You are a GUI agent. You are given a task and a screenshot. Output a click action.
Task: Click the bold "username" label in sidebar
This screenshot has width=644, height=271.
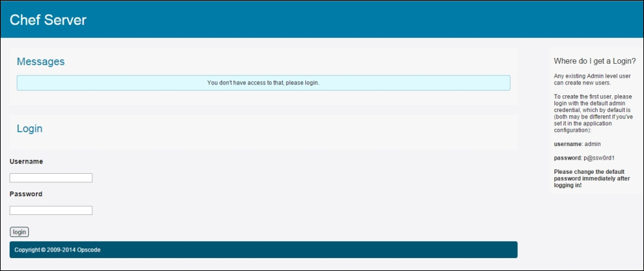(563, 144)
